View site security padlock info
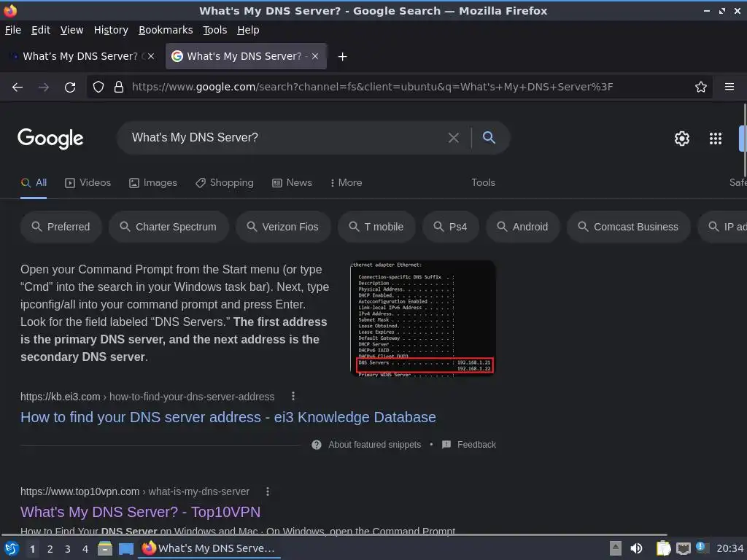The height and width of the screenshot is (560, 747). (x=119, y=87)
